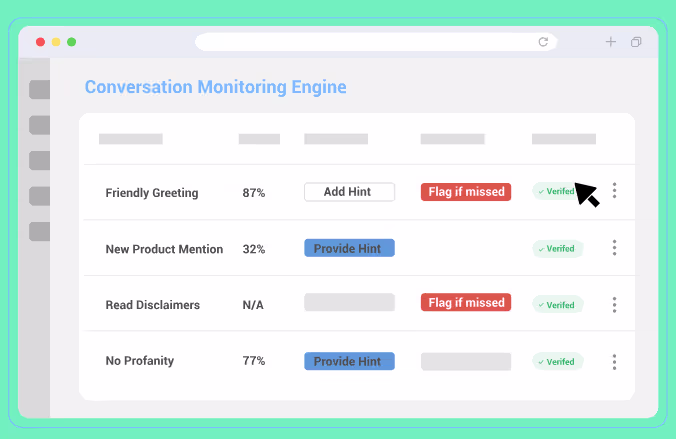Click the Conversation Monitoring Engine heading

pyautogui.click(x=216, y=87)
